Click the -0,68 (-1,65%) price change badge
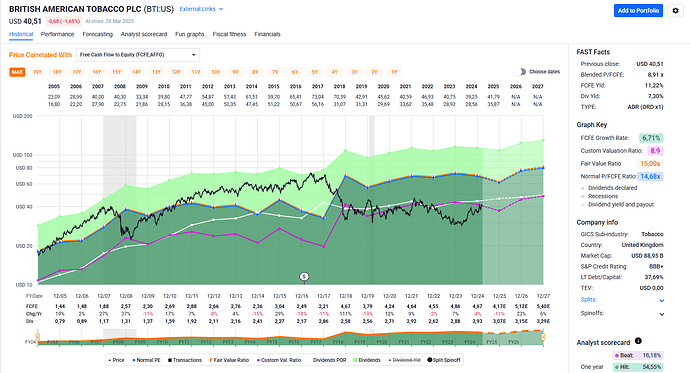Viewport: 690px width, 373px height. tap(64, 21)
